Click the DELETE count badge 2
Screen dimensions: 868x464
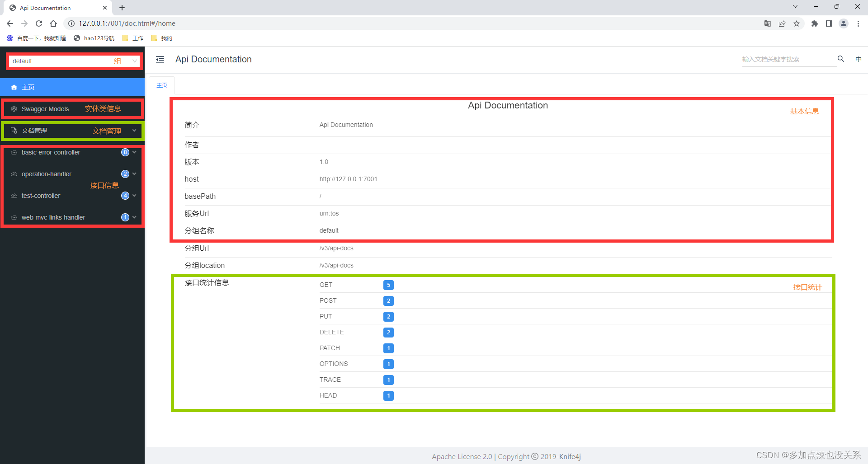[388, 333]
